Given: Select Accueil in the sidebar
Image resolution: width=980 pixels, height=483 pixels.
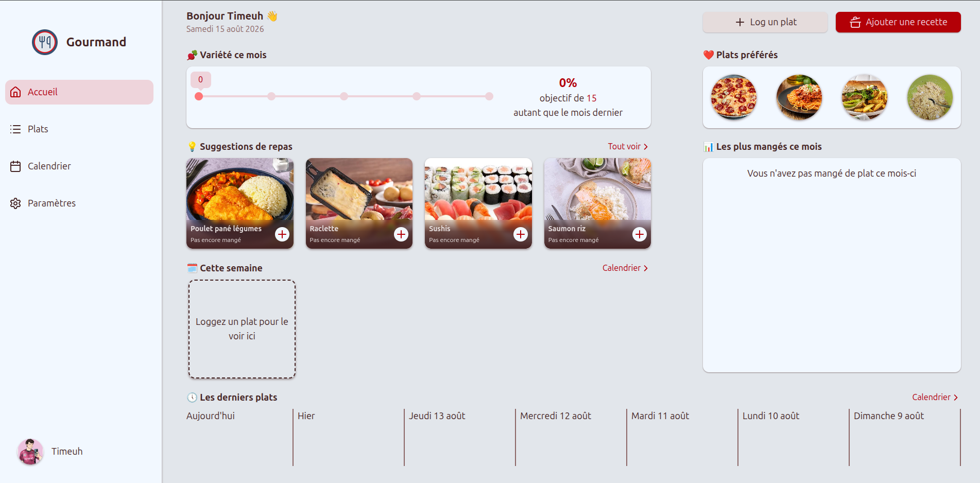Looking at the screenshot, I should coord(79,92).
